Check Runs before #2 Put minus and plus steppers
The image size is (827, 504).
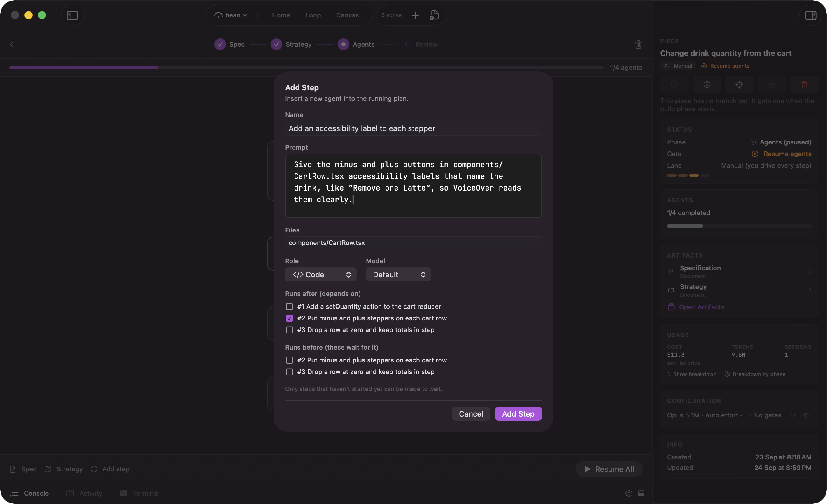click(289, 360)
